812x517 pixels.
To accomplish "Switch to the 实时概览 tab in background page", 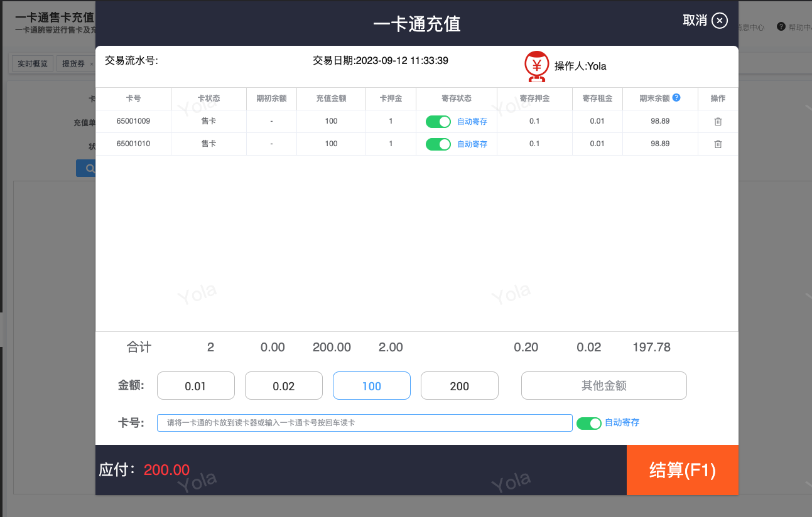I will [33, 64].
